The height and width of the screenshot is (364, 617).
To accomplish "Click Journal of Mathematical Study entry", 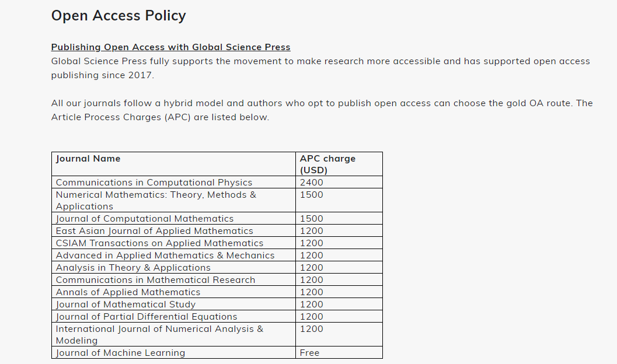I will [126, 304].
